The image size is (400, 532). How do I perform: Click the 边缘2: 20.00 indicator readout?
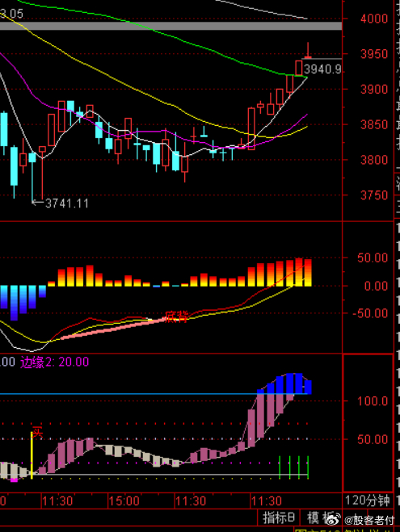click(55, 362)
